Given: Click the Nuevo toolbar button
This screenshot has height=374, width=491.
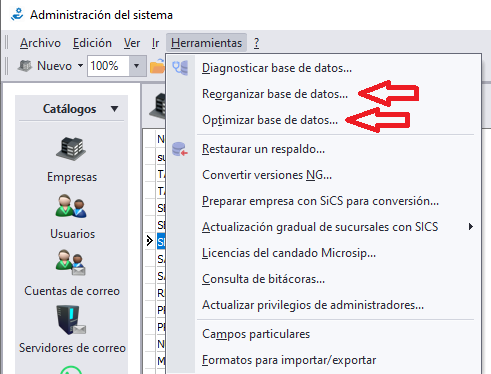Looking at the screenshot, I should pyautogui.click(x=45, y=66).
